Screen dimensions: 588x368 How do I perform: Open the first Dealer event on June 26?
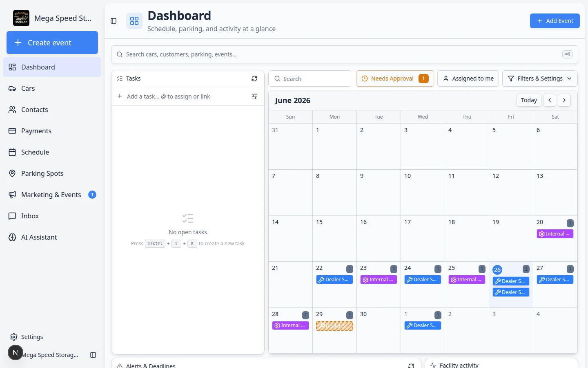[511, 281]
